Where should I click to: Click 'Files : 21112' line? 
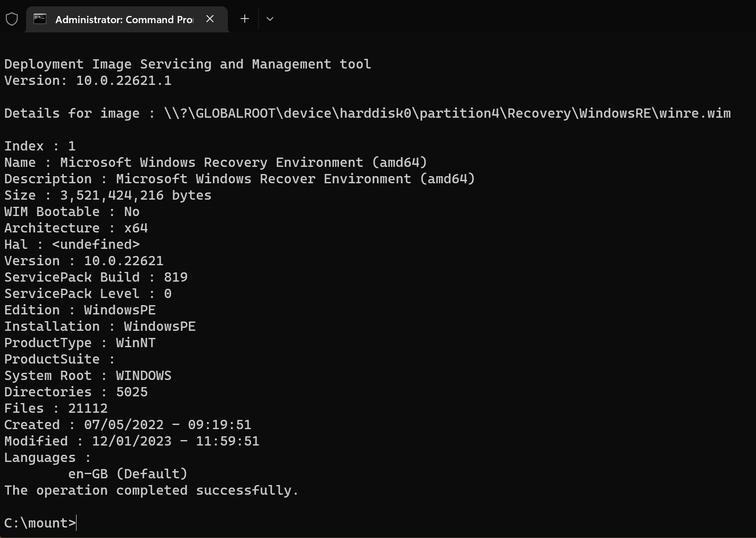coord(56,409)
